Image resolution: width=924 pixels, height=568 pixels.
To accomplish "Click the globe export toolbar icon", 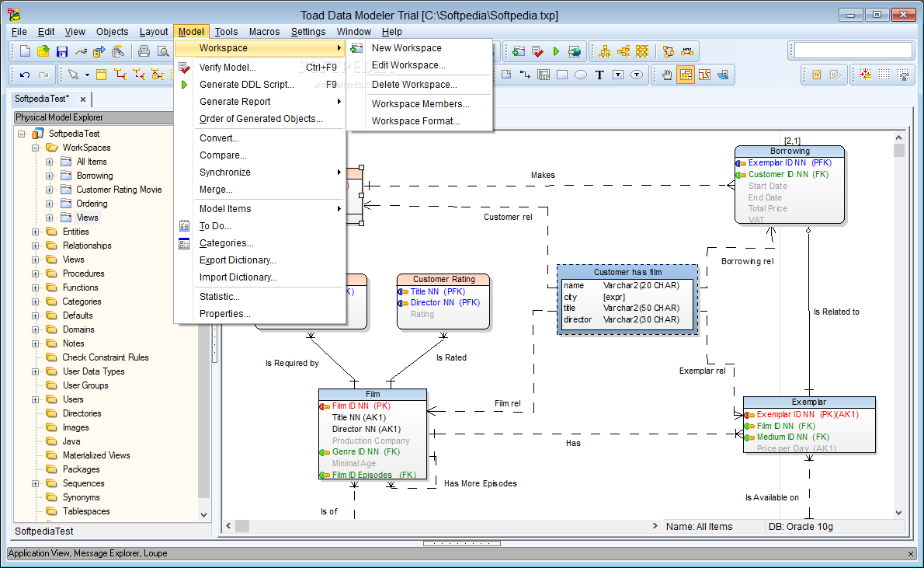I will click(x=575, y=52).
